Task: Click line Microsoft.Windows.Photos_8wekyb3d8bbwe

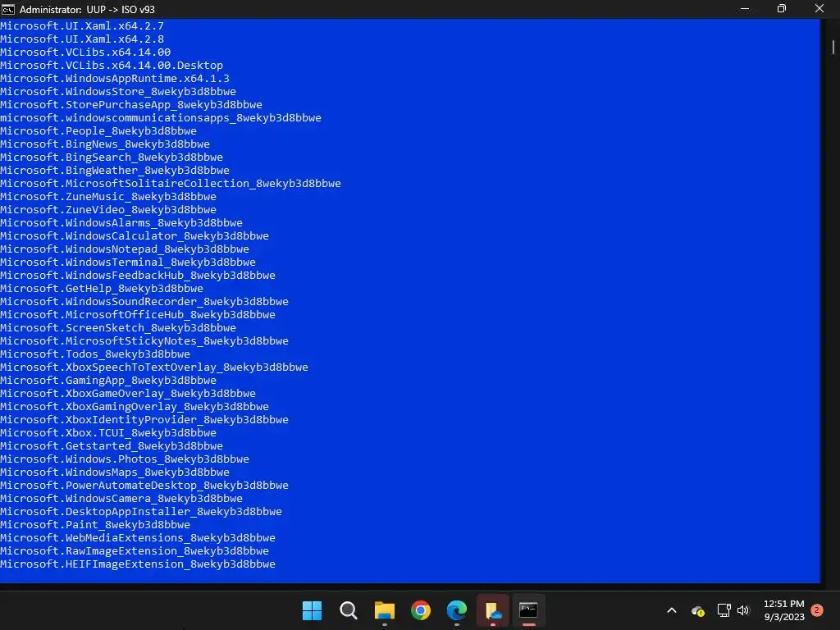Action: (x=125, y=459)
